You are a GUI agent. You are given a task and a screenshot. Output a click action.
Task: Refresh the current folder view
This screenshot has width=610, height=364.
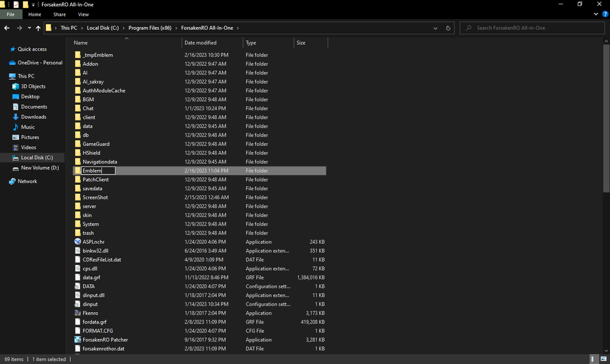pos(448,28)
